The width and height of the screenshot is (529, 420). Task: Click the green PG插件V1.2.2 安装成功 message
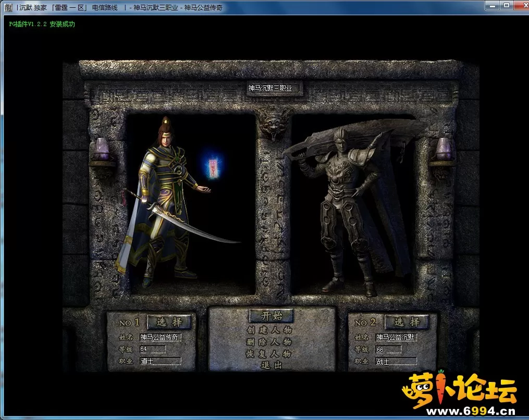pyautogui.click(x=42, y=24)
